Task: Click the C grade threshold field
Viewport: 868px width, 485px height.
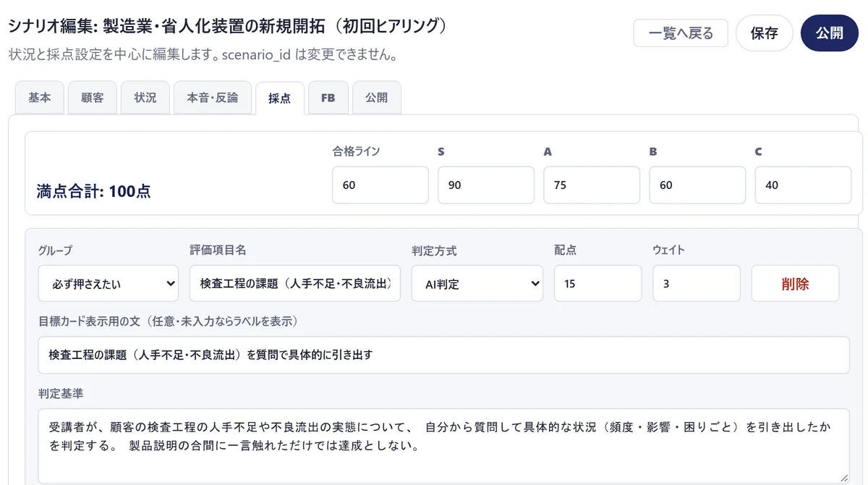Action: [803, 185]
